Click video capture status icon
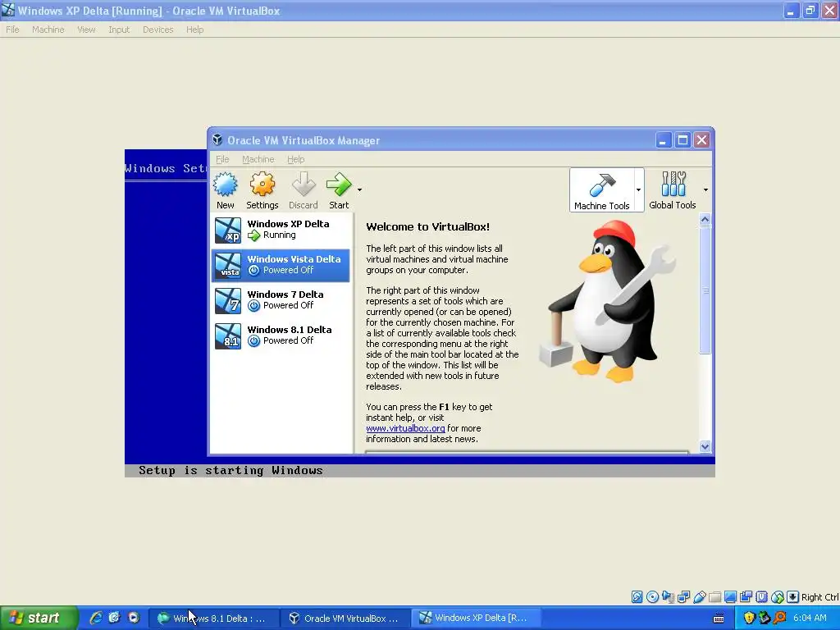840x630 pixels. coord(746,597)
